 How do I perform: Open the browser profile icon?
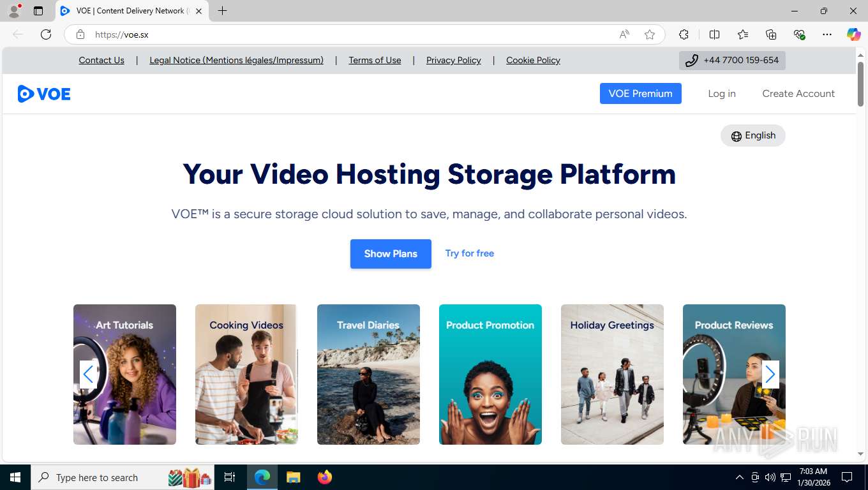[x=14, y=11]
